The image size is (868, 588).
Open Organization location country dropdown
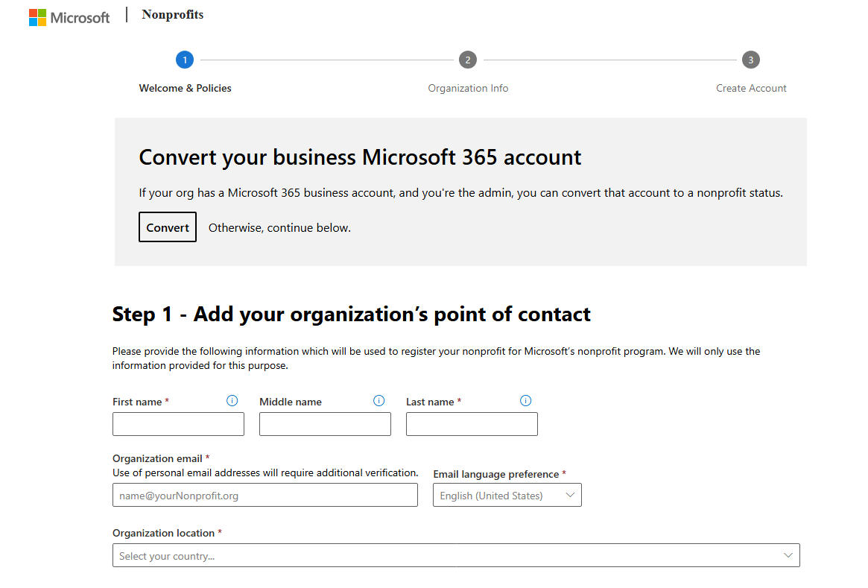click(456, 555)
